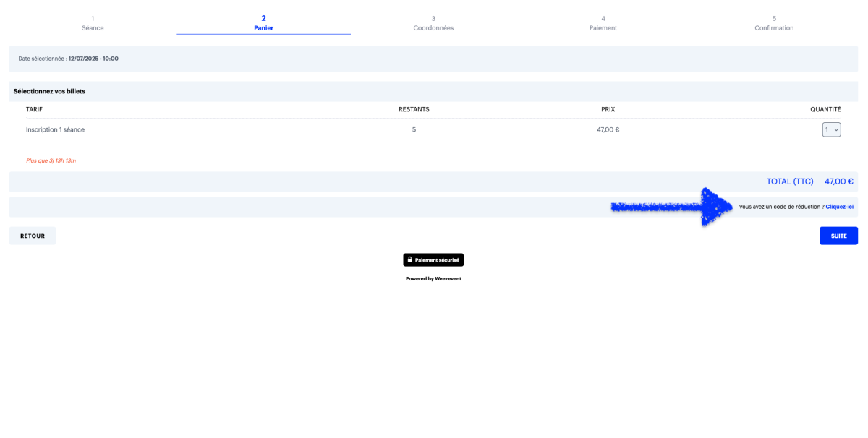Click the TOTAL (TTC) label

click(790, 181)
